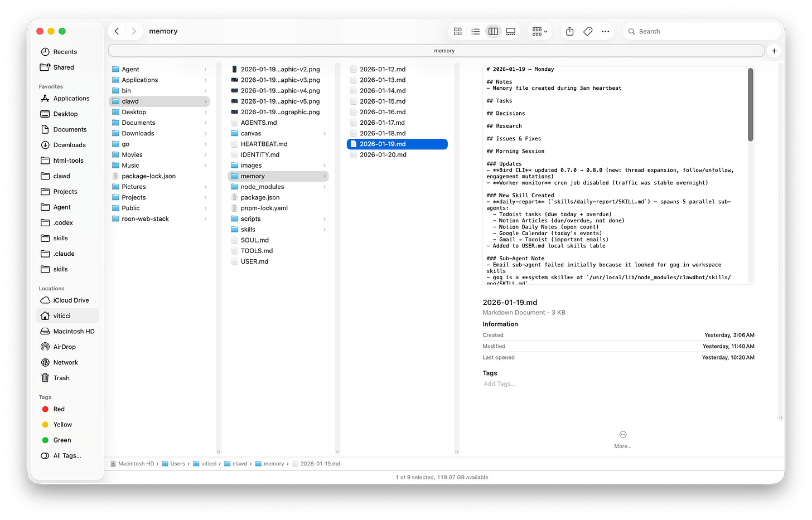Open All Tags in sidebar
The height and width of the screenshot is (520, 812).
point(67,456)
